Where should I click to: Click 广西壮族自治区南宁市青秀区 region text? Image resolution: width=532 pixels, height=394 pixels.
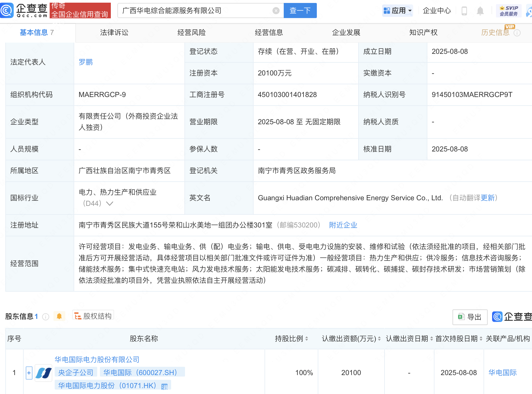125,171
